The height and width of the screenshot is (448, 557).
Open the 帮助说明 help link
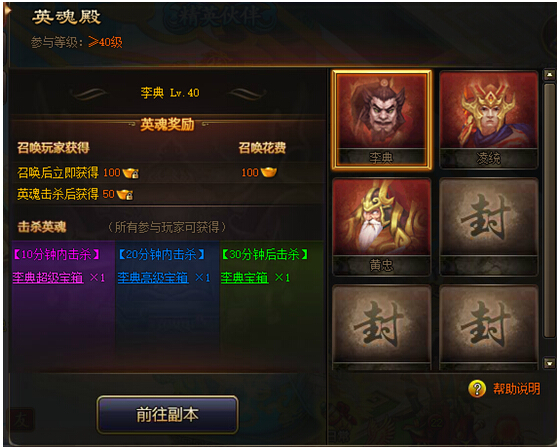coord(517,389)
